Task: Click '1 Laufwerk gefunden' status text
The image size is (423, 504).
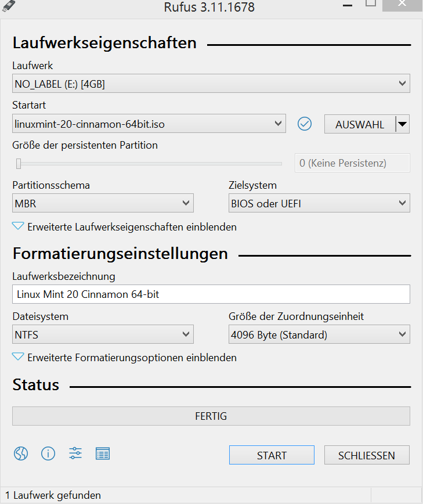Action: point(53,495)
